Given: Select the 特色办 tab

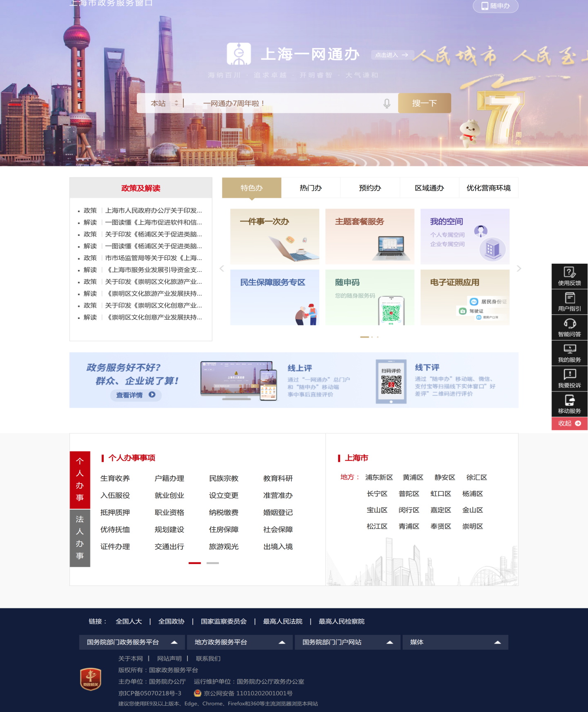Looking at the screenshot, I should pyautogui.click(x=252, y=188).
